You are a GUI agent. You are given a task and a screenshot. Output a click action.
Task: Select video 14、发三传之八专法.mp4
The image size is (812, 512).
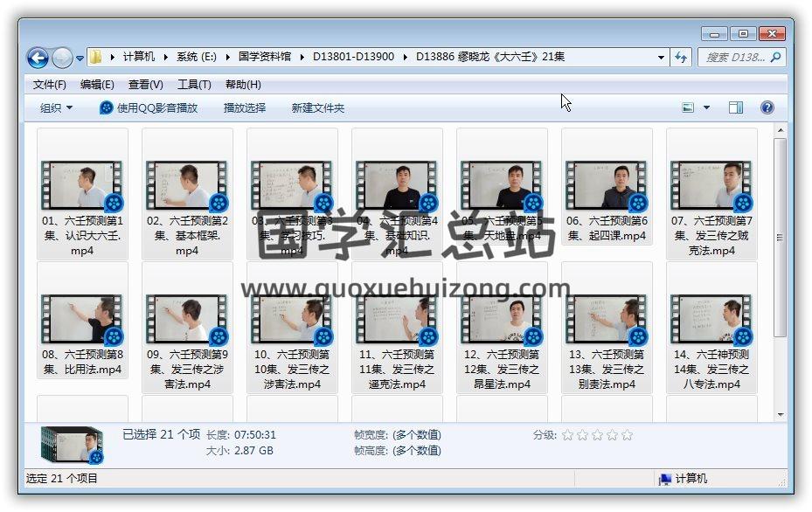click(x=711, y=327)
